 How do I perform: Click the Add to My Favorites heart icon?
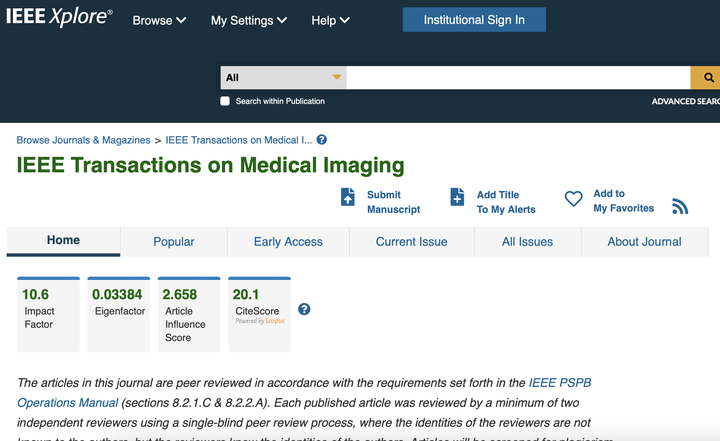573,199
